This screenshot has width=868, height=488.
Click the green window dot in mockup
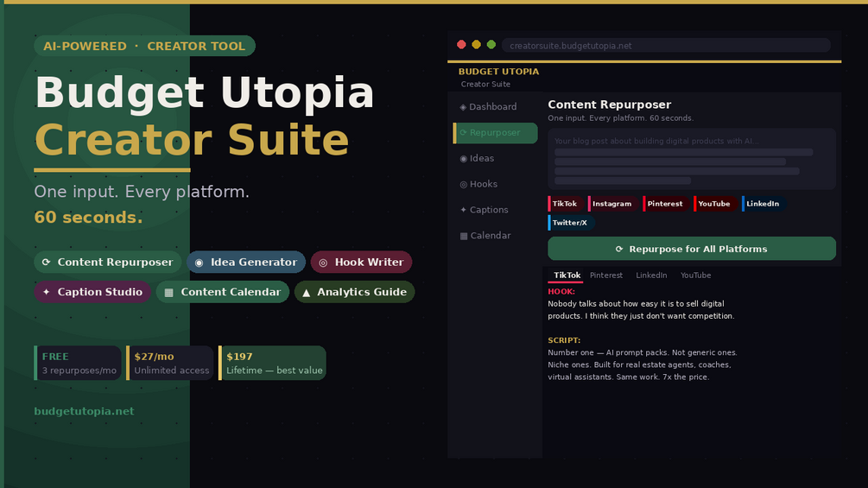pos(491,45)
